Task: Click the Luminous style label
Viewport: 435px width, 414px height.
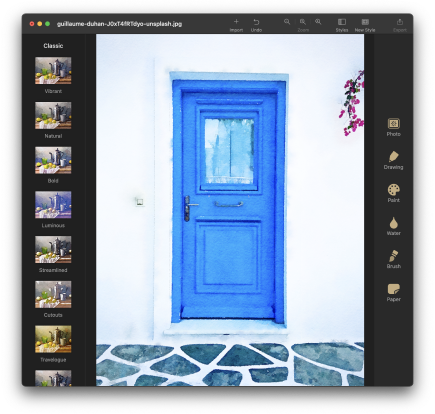Action: pyautogui.click(x=53, y=225)
